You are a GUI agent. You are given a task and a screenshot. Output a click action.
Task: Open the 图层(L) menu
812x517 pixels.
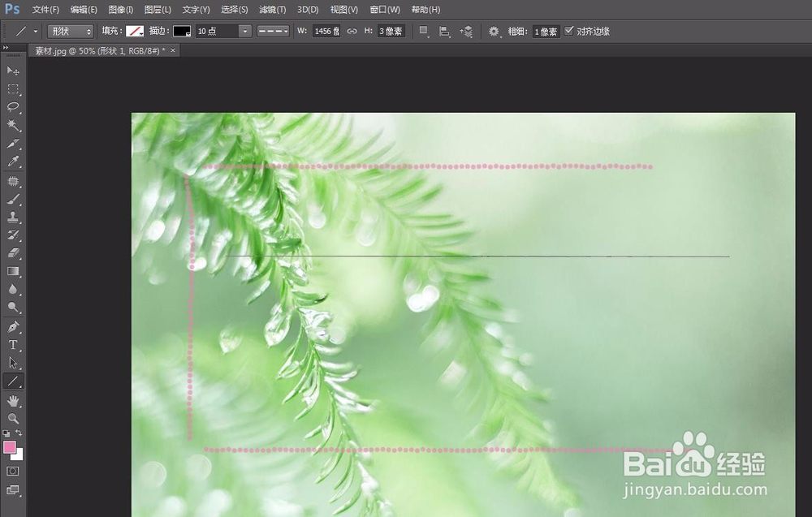(158, 9)
